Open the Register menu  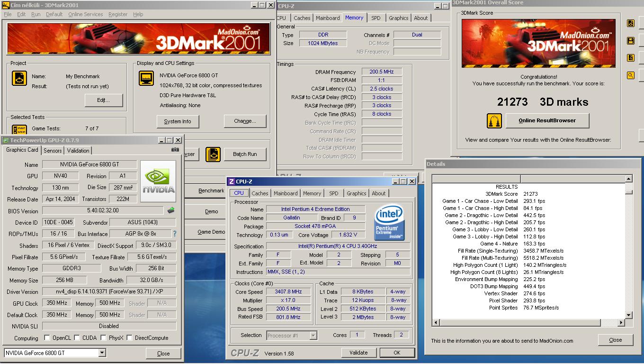point(117,14)
